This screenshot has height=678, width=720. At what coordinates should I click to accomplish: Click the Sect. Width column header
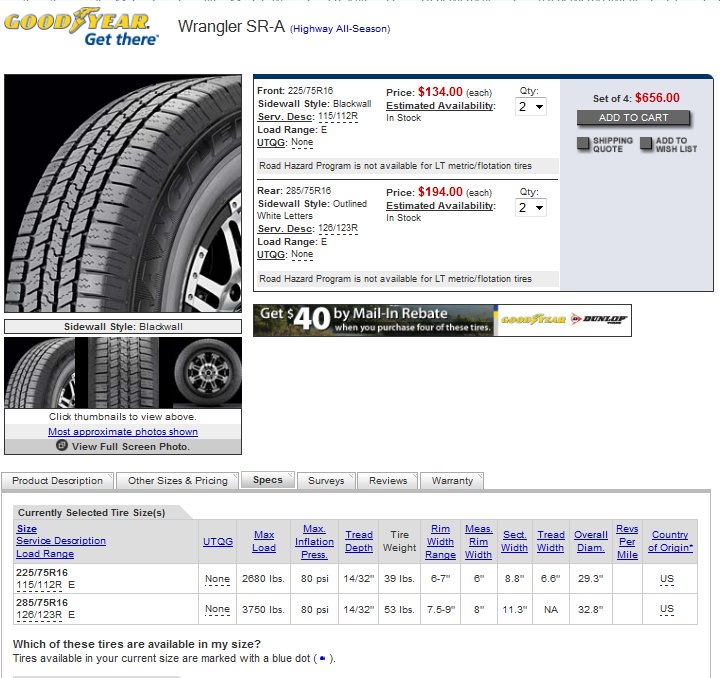pos(514,541)
